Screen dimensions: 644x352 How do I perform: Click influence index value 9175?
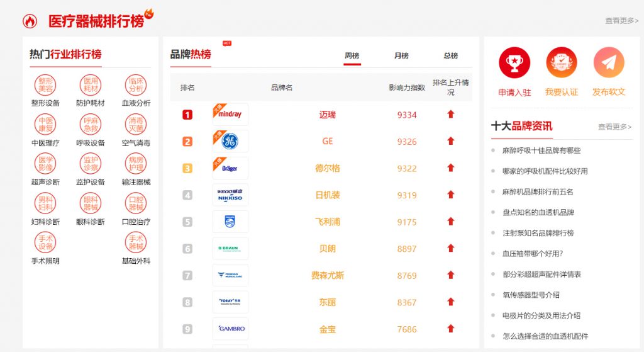(x=407, y=222)
